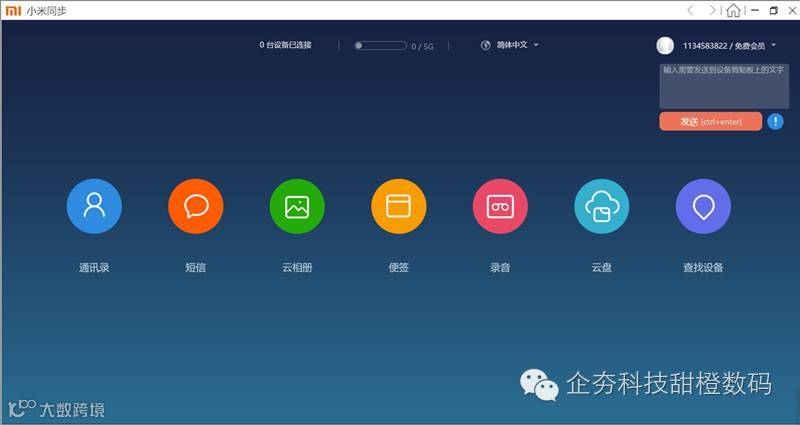Viewport: 800px width, 425px height.
Task: Open the 短信 messages icon
Action: coord(195,206)
